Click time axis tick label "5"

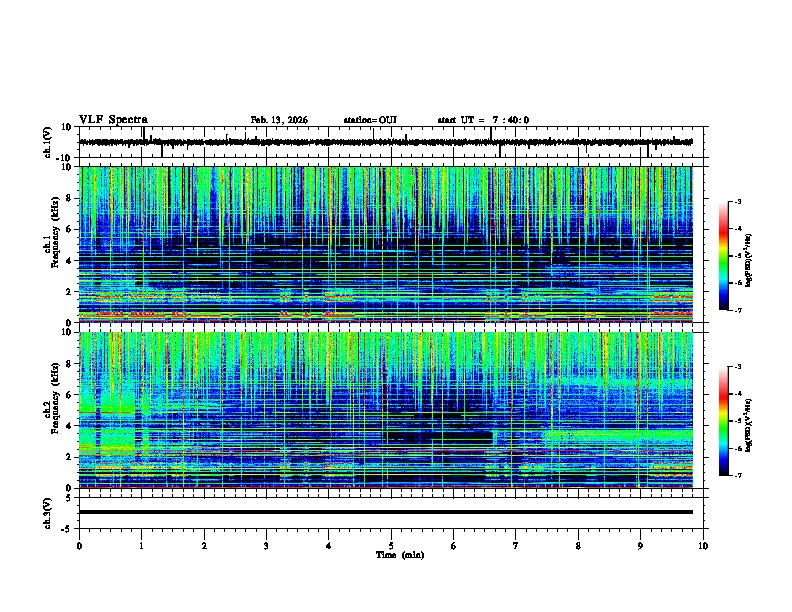[391, 546]
